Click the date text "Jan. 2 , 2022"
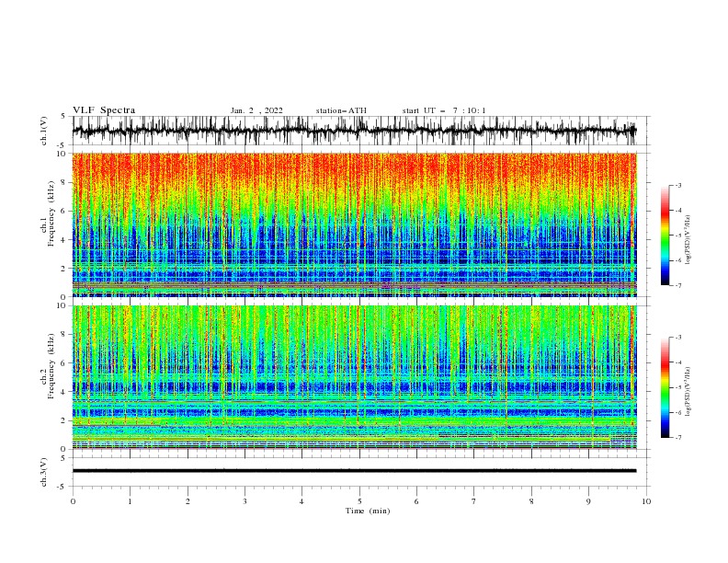The image size is (728, 563). tap(256, 110)
